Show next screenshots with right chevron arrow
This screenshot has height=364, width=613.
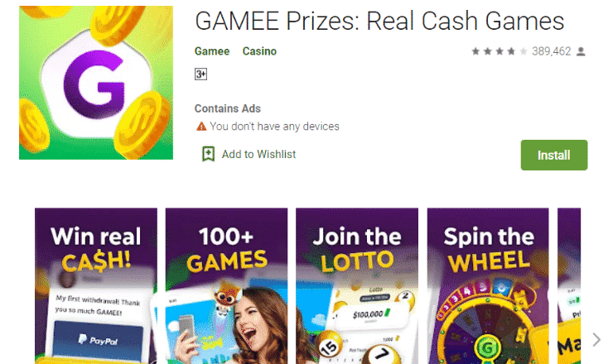[x=596, y=339]
